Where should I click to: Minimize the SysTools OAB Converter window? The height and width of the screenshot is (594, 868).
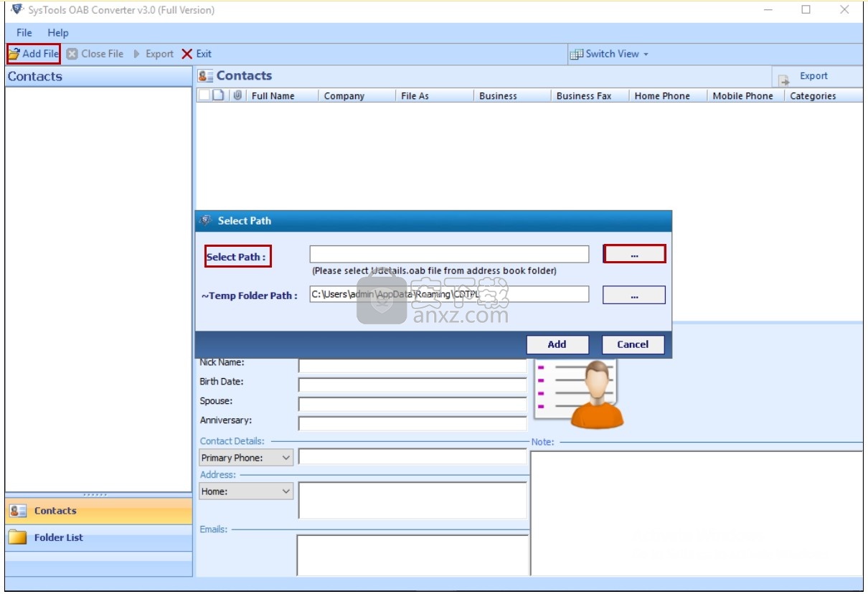[768, 10]
